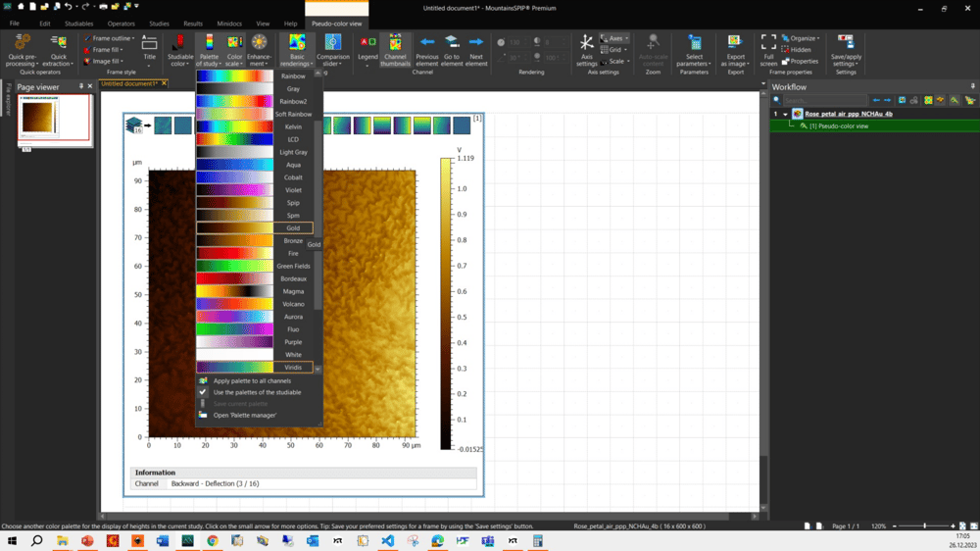
Task: Click the Quick pre-processing gears icon
Action: 23,42
